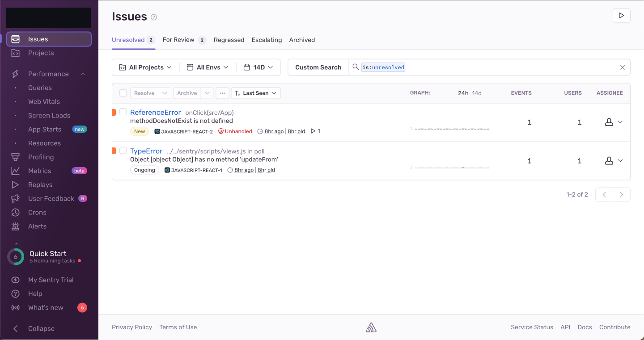
Task: Go to the next results page
Action: click(622, 194)
